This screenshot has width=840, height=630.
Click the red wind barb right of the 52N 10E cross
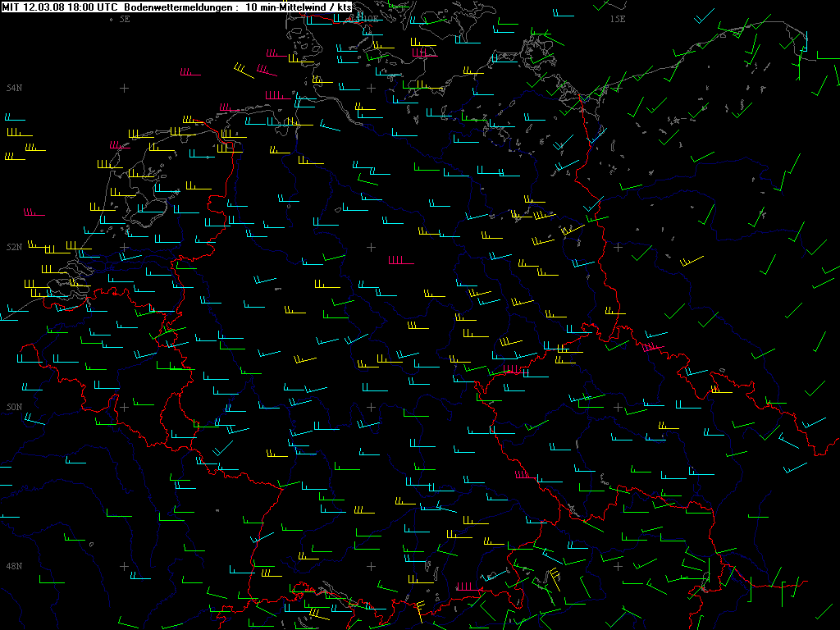coord(399,262)
